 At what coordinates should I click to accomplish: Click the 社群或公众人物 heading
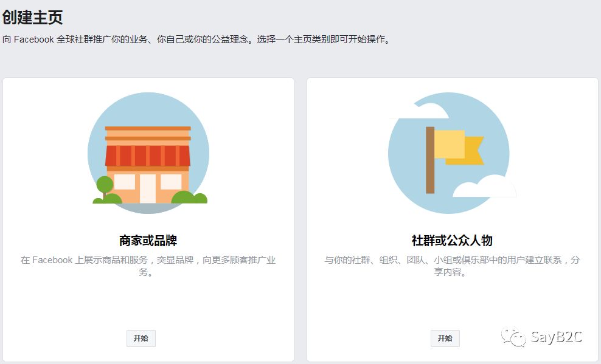453,241
